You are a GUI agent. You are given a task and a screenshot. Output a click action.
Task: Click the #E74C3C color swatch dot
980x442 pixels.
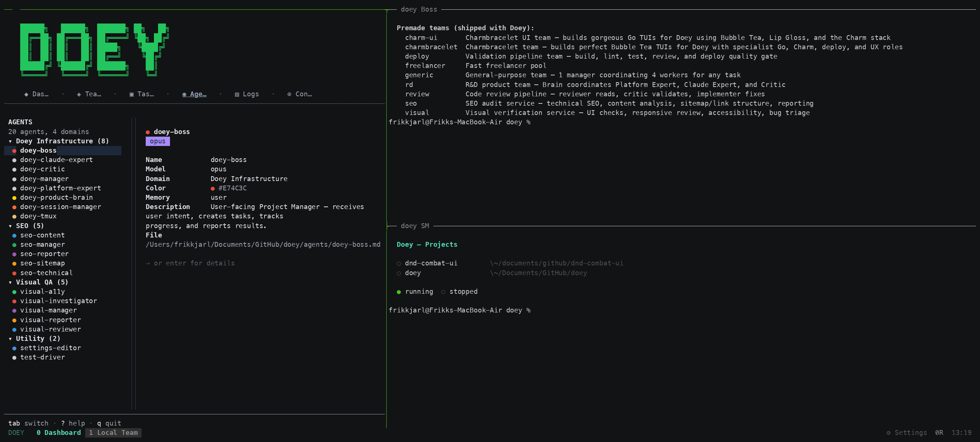tap(213, 189)
